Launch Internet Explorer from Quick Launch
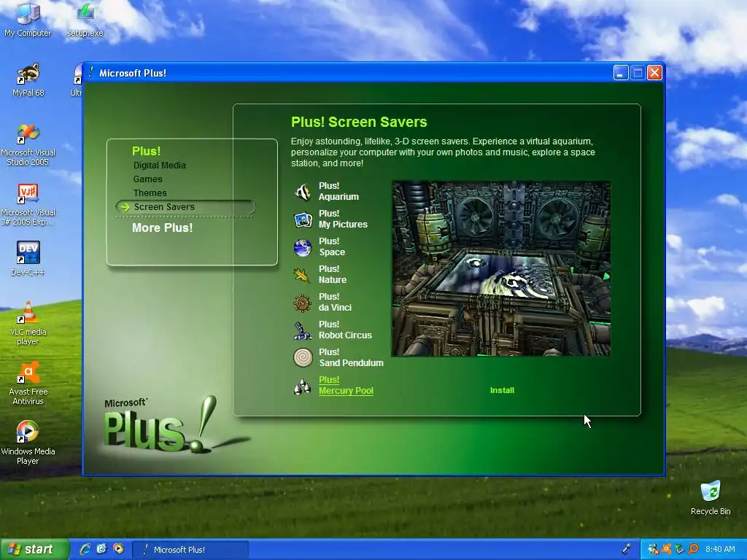The width and height of the screenshot is (747, 560). (x=86, y=549)
